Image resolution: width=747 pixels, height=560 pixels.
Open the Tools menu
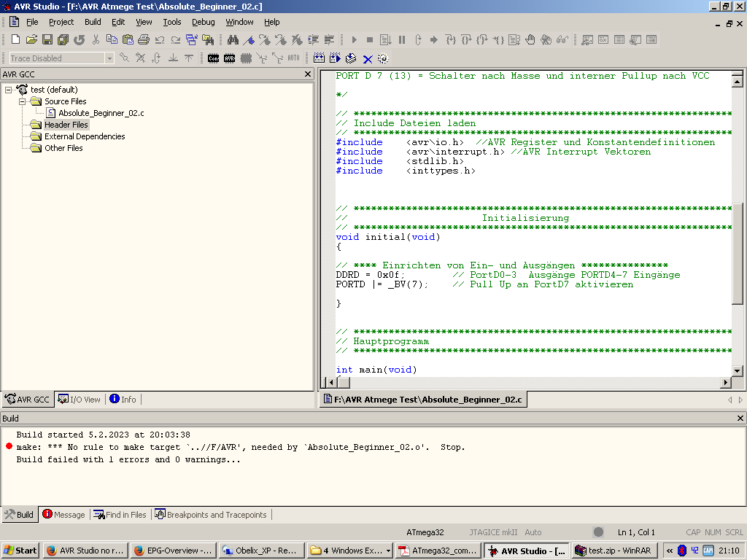click(x=172, y=22)
